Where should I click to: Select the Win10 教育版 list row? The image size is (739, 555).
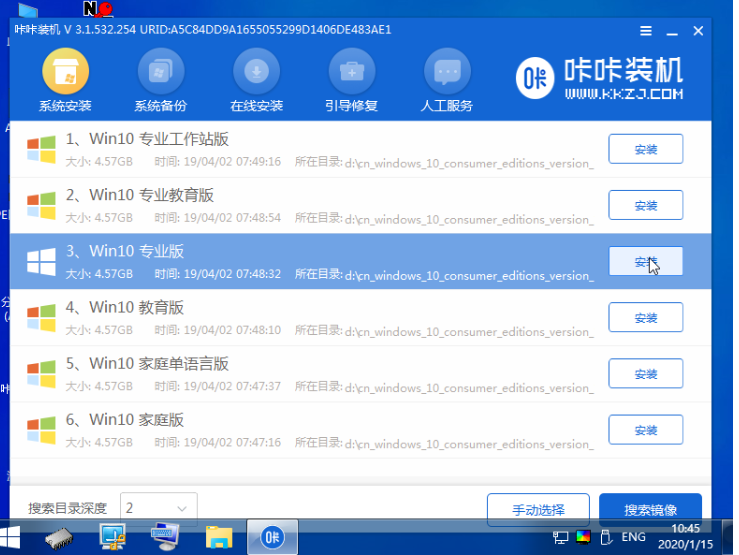(x=300, y=317)
